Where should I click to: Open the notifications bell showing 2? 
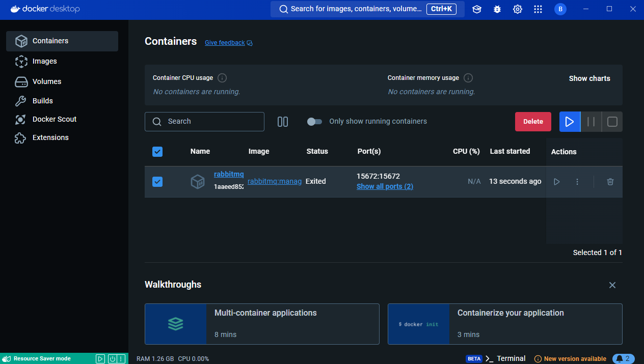tap(624, 359)
